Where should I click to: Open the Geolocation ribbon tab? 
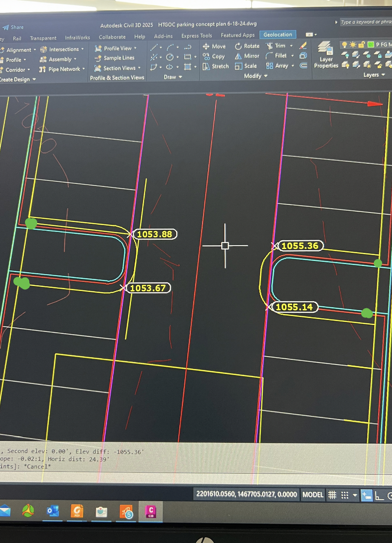[x=278, y=35]
